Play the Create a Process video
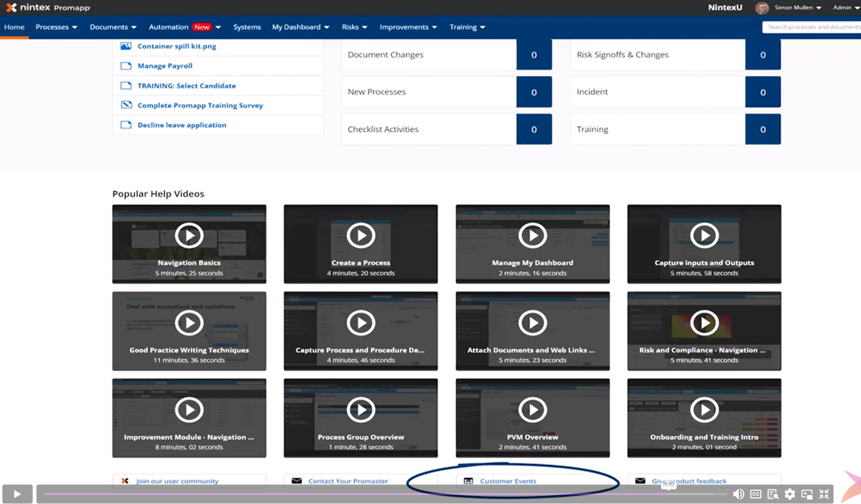The height and width of the screenshot is (504, 861). click(361, 235)
